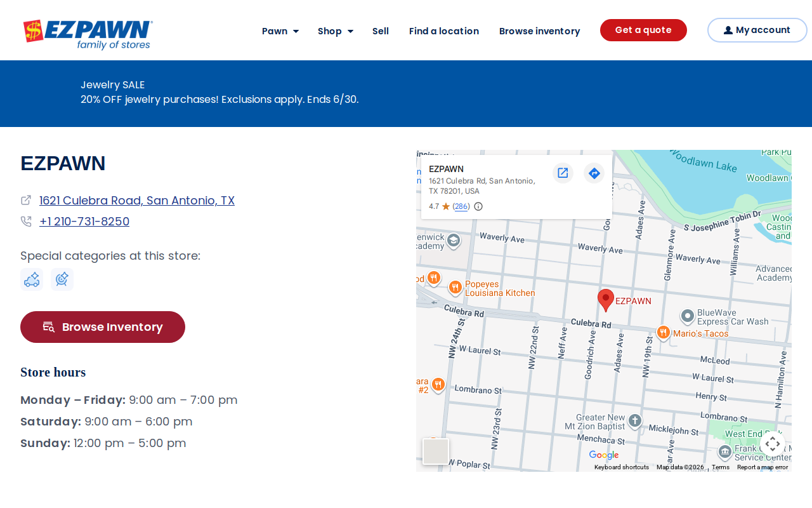Expand the Pawn dropdown menu
This screenshot has width=812, height=508.
click(280, 31)
